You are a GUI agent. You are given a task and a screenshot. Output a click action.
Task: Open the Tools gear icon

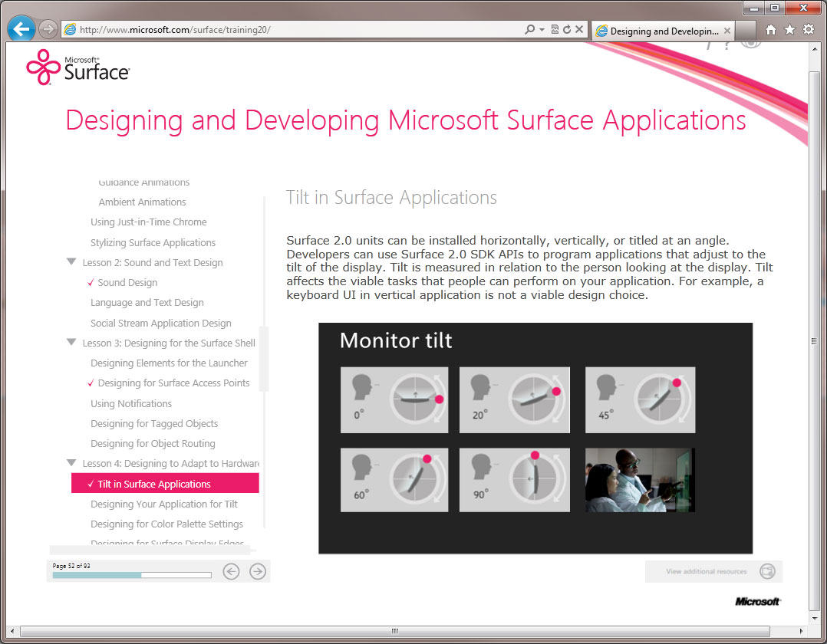pos(809,29)
